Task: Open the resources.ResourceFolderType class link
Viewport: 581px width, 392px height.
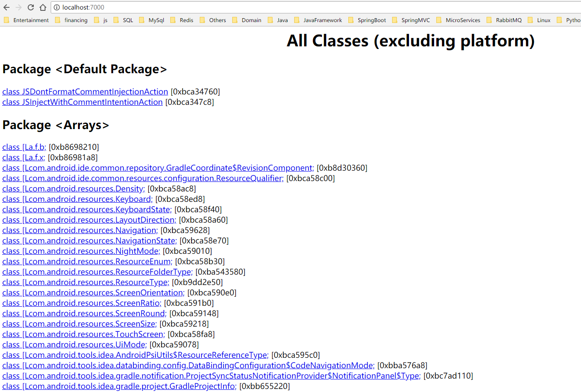Action: pyautogui.click(x=97, y=272)
